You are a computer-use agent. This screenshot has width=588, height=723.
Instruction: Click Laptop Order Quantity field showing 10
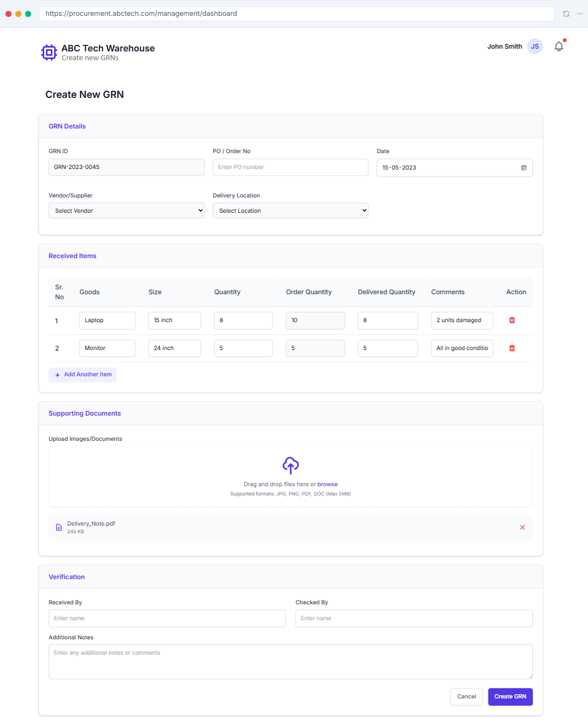coord(315,320)
